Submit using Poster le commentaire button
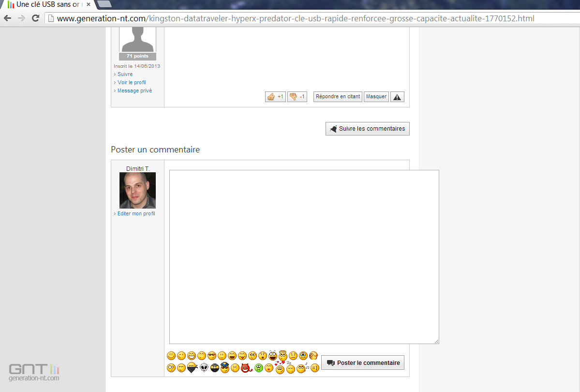This screenshot has height=392, width=580. tap(362, 363)
